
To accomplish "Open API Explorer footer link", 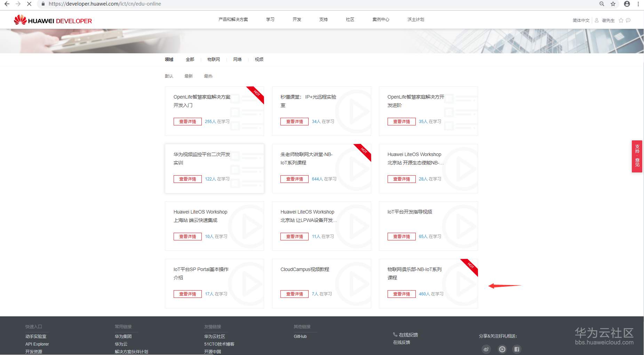I will [x=37, y=344].
